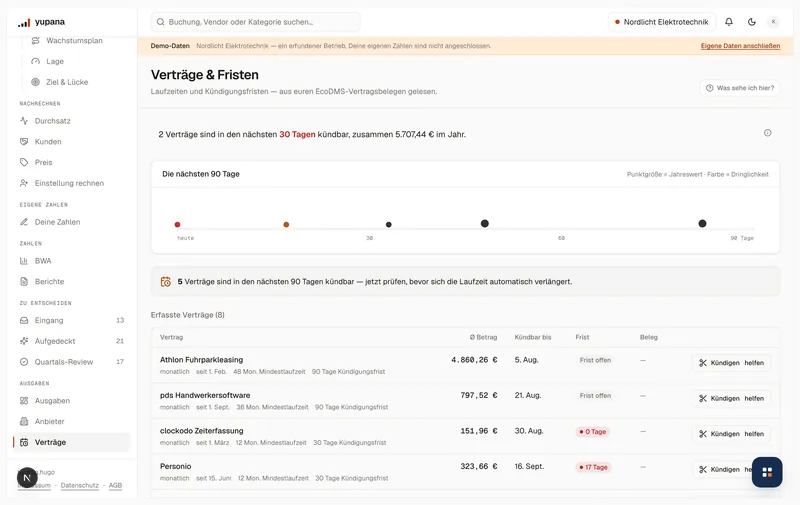This screenshot has width=800, height=505.
Task: Open the Datenschutz footer link
Action: (80, 486)
